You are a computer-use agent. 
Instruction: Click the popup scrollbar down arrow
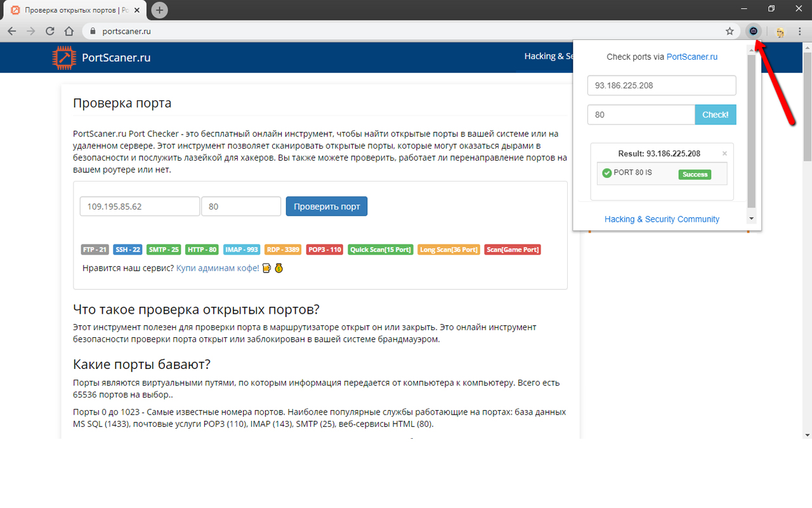pos(752,218)
